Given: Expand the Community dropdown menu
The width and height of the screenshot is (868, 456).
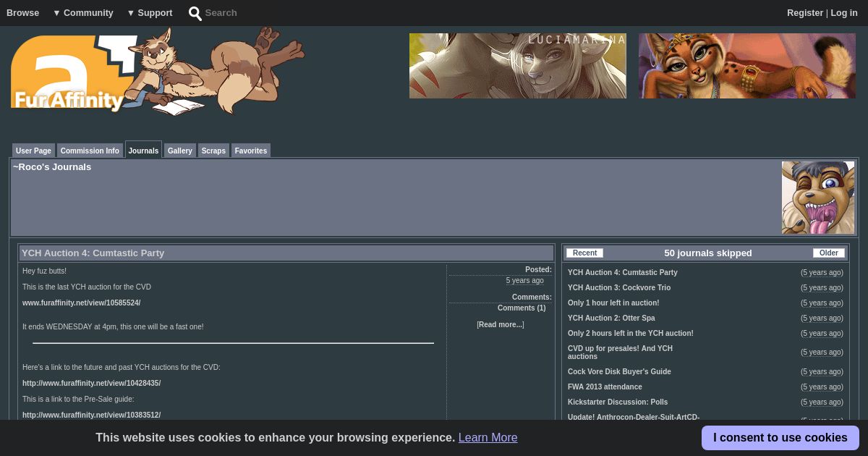Looking at the screenshot, I should coord(83,13).
